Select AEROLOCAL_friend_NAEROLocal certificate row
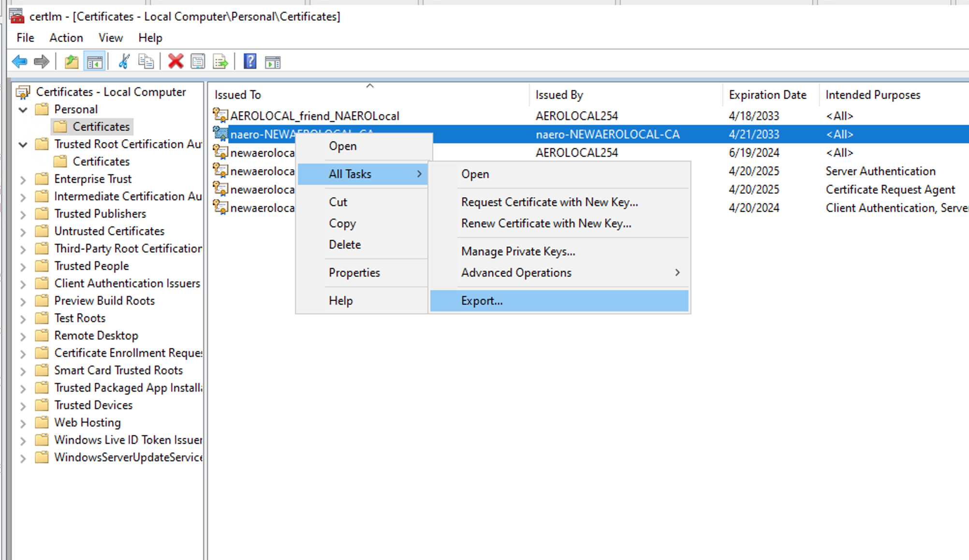The width and height of the screenshot is (969, 560). [315, 116]
